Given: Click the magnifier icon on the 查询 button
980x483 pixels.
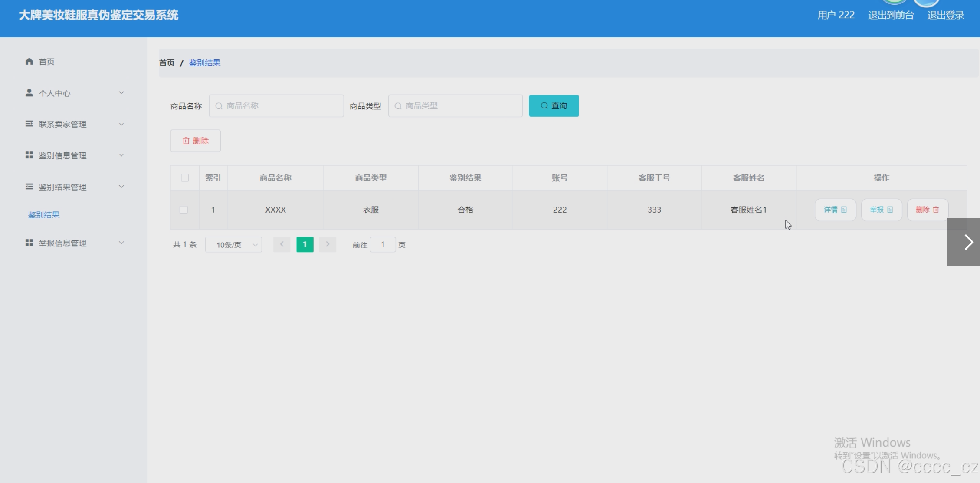Looking at the screenshot, I should tap(544, 105).
